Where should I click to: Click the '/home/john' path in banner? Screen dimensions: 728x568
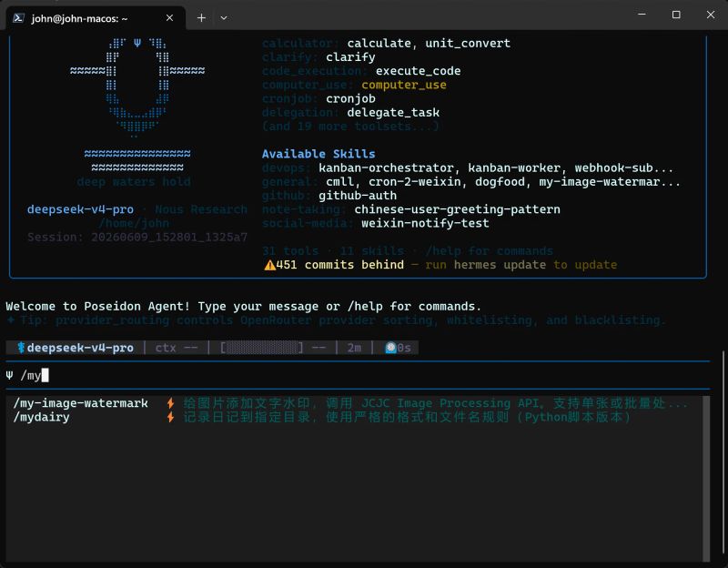(134, 223)
